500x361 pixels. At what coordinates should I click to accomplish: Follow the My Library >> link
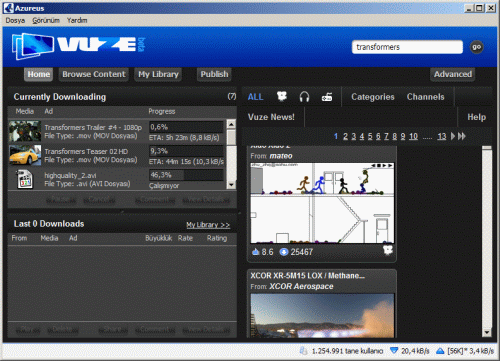(208, 225)
